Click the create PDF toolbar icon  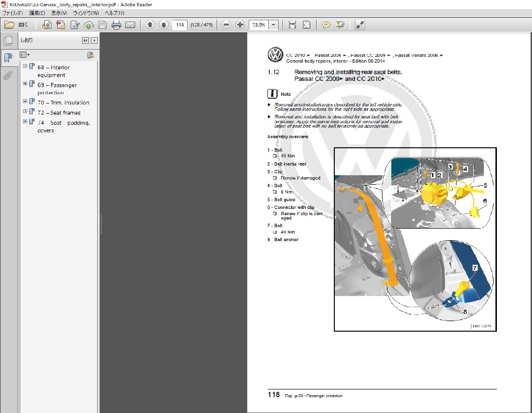(x=61, y=25)
